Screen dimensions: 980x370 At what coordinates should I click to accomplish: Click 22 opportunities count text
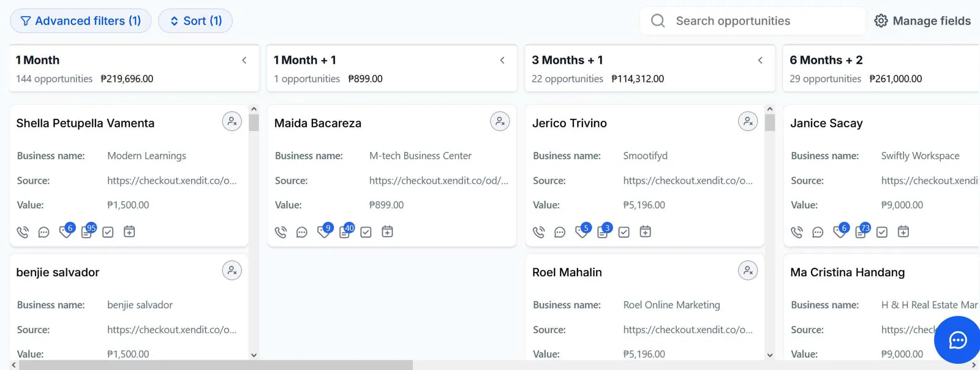[567, 78]
